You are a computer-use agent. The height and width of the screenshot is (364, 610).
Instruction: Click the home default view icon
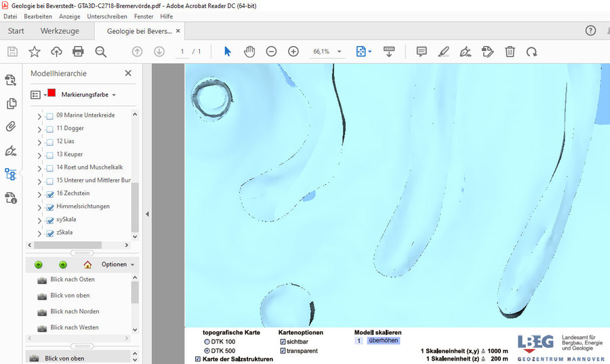[87, 264]
